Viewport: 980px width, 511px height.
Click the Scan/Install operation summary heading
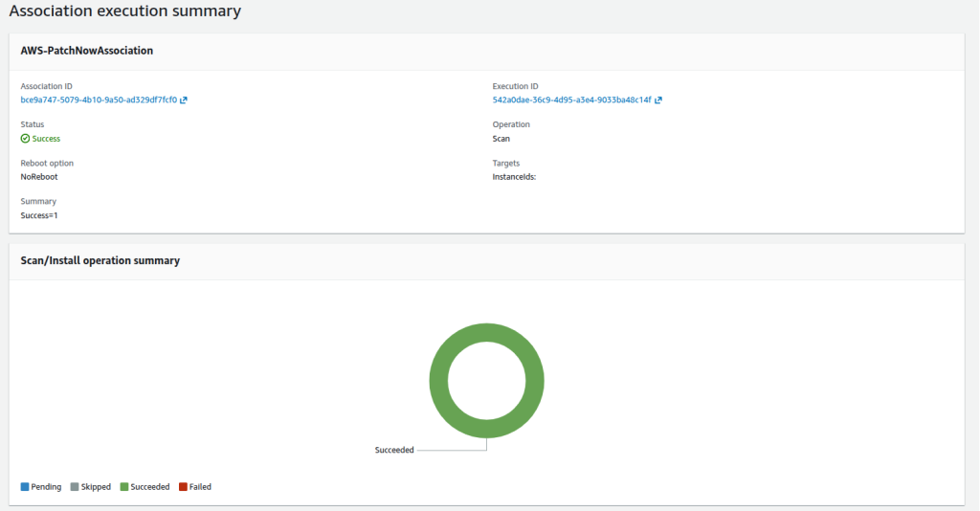(x=100, y=260)
